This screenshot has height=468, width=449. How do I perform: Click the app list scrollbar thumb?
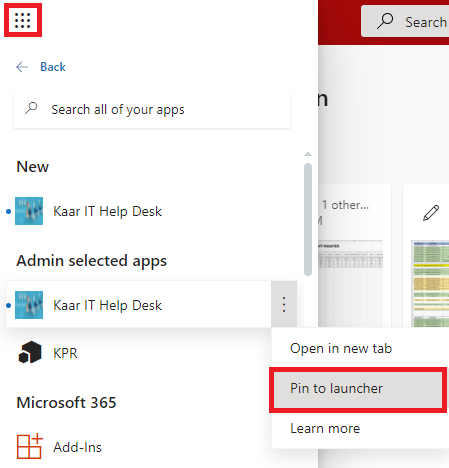coord(308,219)
